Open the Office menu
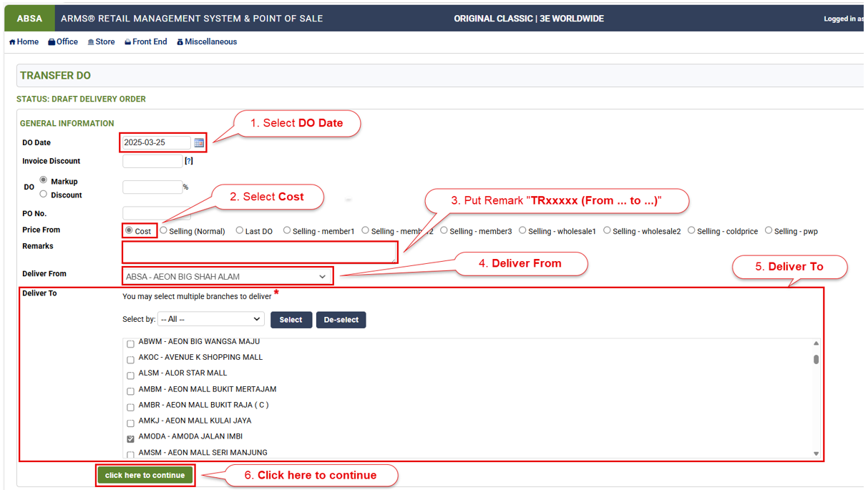868x490 pixels. 63,42
